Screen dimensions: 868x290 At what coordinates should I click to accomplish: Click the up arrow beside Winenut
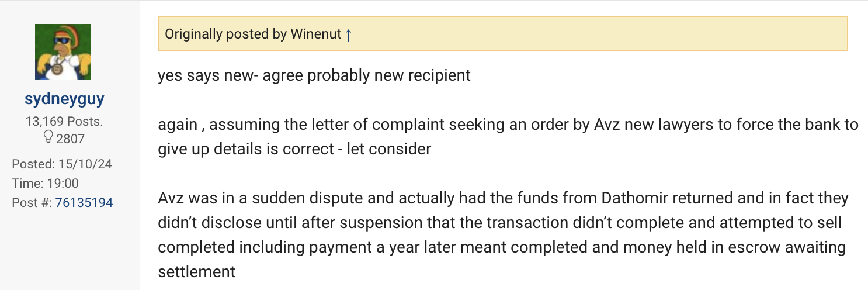pyautogui.click(x=348, y=34)
